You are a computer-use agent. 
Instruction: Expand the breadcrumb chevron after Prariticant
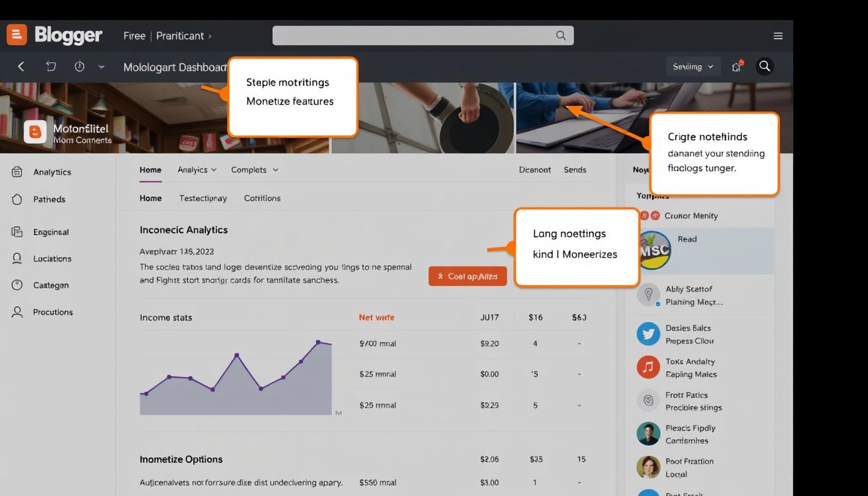click(210, 36)
